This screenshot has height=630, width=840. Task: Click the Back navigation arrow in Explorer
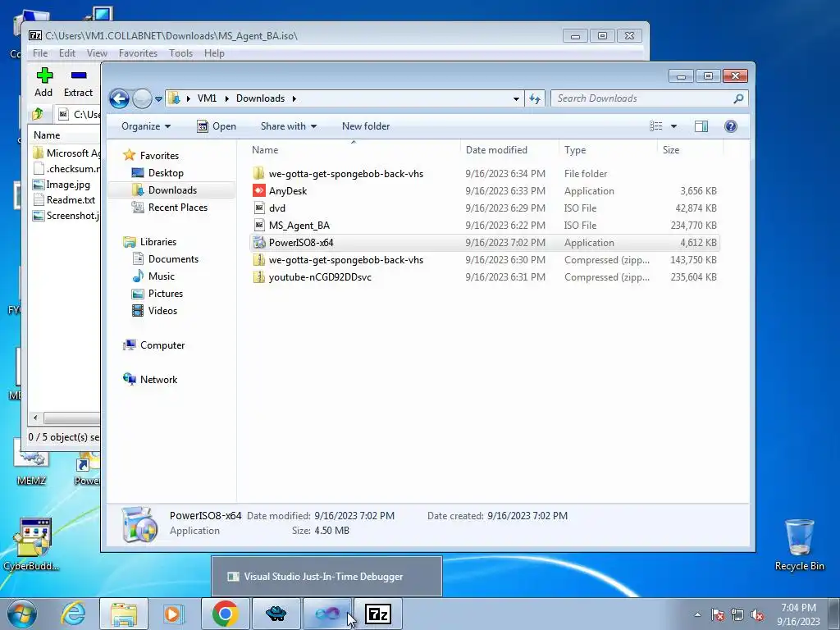tap(119, 98)
